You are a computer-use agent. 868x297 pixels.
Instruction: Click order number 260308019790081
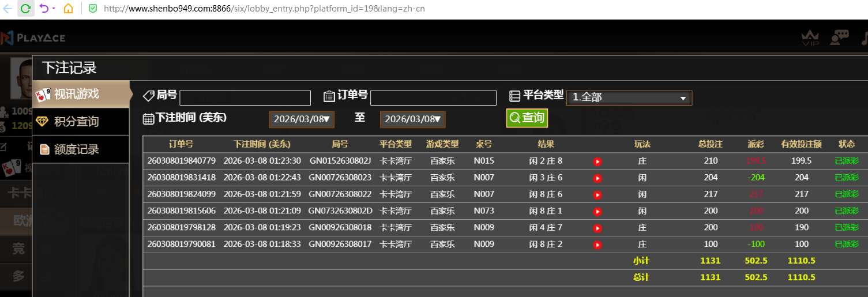click(x=182, y=245)
